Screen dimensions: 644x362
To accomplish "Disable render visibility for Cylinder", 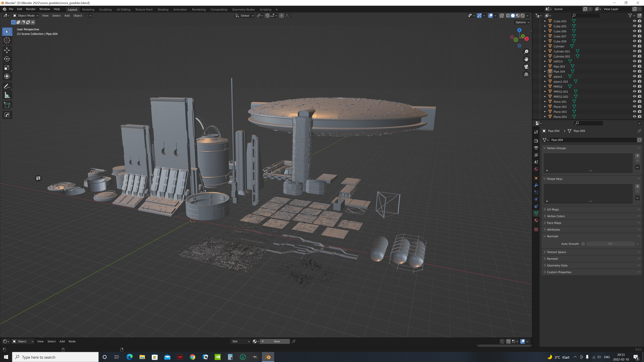I will [x=640, y=46].
